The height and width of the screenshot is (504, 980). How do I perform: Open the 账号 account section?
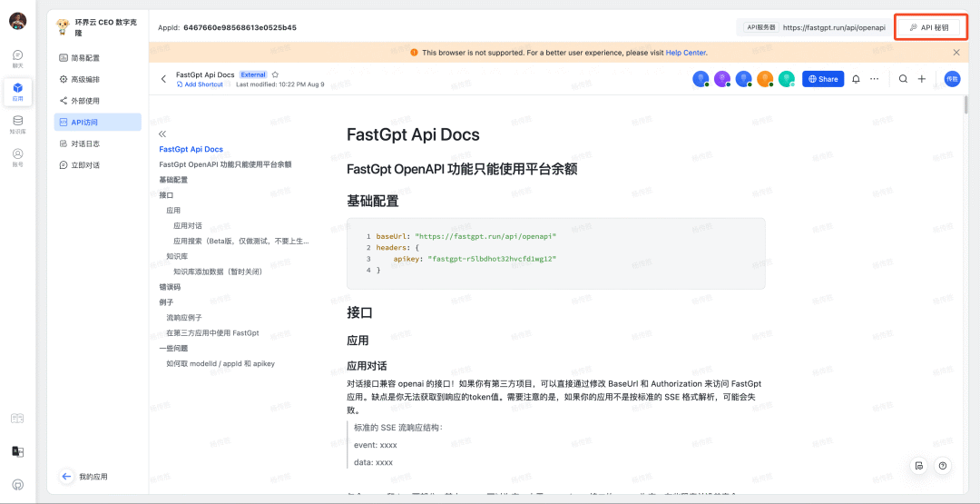pyautogui.click(x=17, y=158)
